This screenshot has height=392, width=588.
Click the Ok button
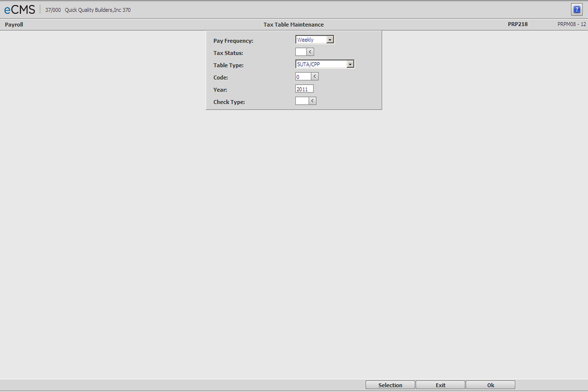pyautogui.click(x=491, y=384)
